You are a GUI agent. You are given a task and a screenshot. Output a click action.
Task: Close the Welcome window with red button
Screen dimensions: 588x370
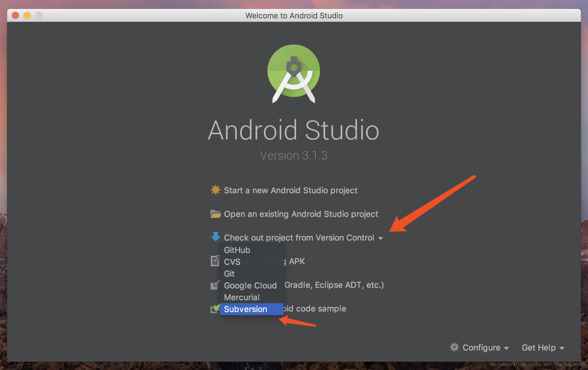click(x=15, y=15)
